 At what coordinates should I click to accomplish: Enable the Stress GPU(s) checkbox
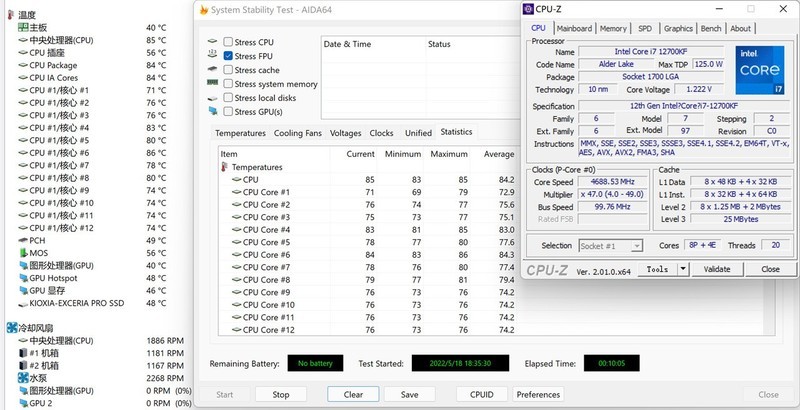(229, 112)
